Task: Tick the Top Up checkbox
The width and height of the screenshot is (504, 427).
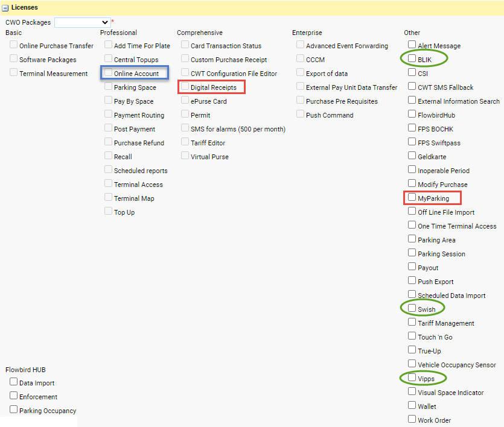Action: point(108,210)
